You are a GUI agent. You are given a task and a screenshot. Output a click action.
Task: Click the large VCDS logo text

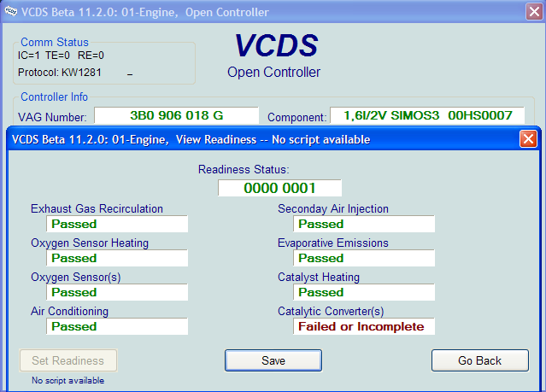pos(277,45)
